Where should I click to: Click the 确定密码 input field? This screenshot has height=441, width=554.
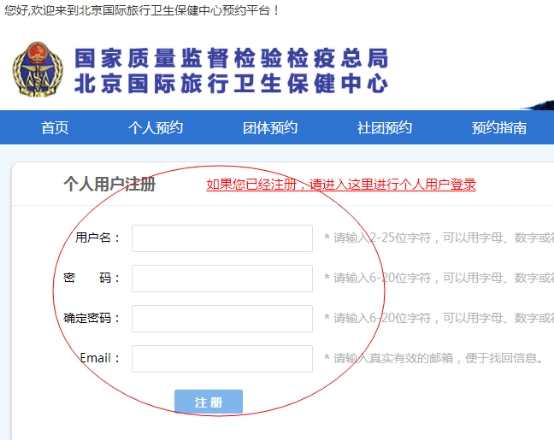(222, 319)
